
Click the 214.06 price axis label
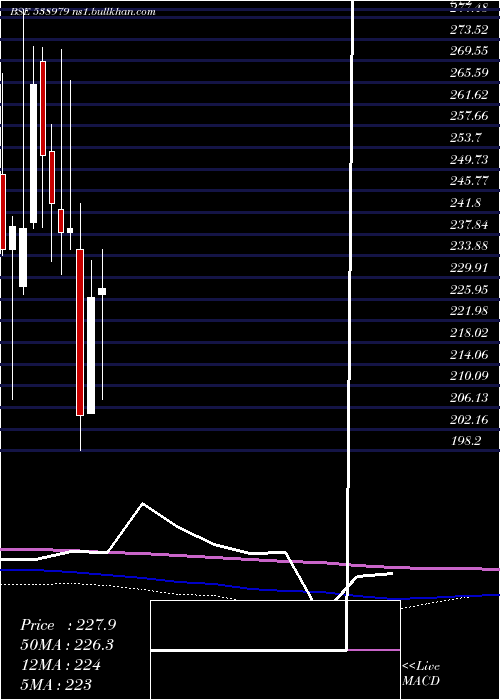click(469, 355)
